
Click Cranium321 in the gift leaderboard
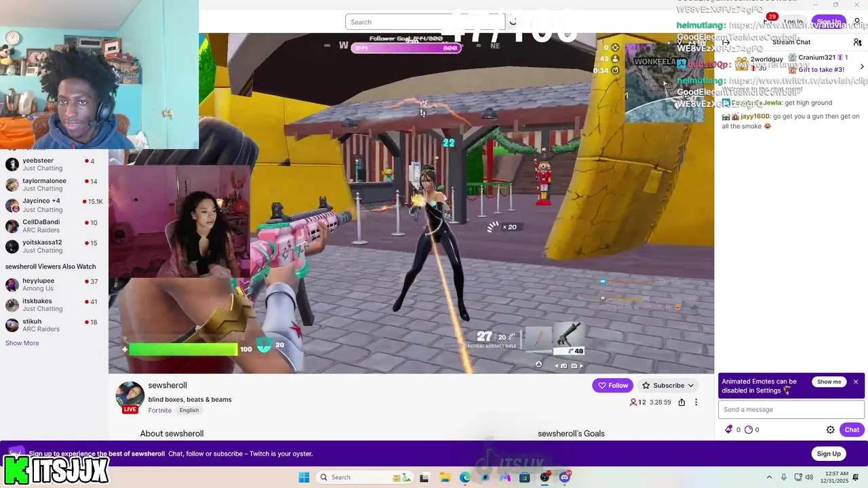[x=816, y=58]
